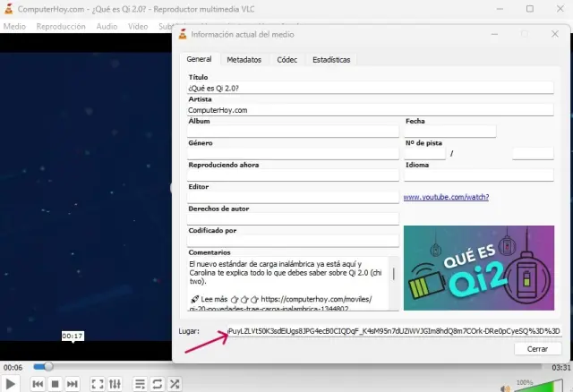Follow the www.youtube.com/watch link
573x392 pixels.
point(446,197)
